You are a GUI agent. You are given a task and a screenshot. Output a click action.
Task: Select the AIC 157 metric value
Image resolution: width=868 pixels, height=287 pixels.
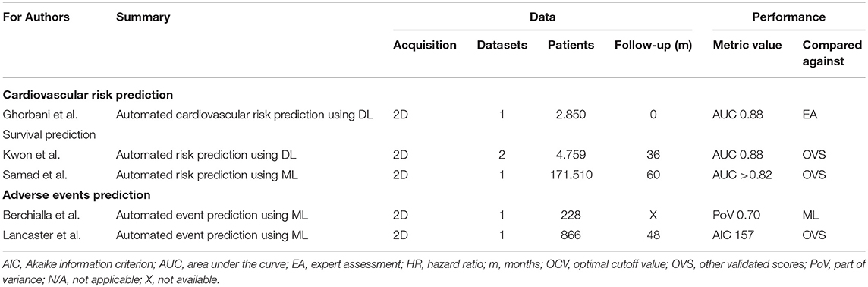(734, 235)
